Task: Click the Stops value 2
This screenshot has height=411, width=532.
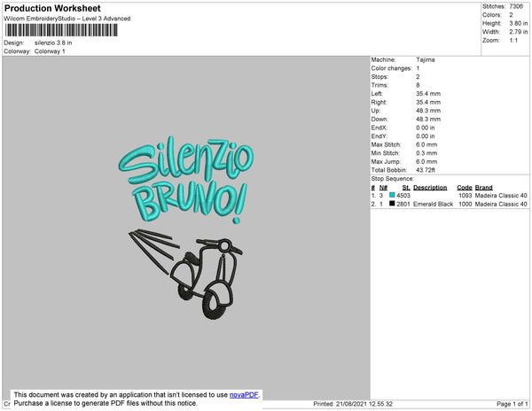Action: [418, 77]
